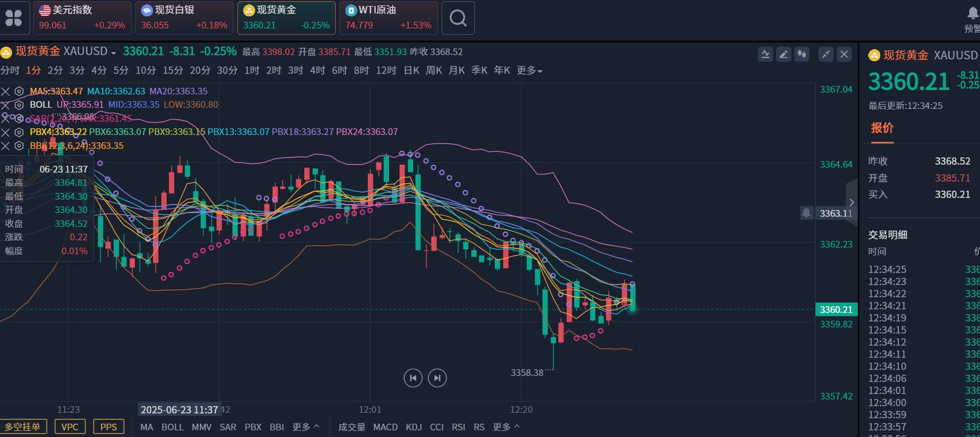
Task: Select the 周K timeframe tab
Action: (434, 71)
